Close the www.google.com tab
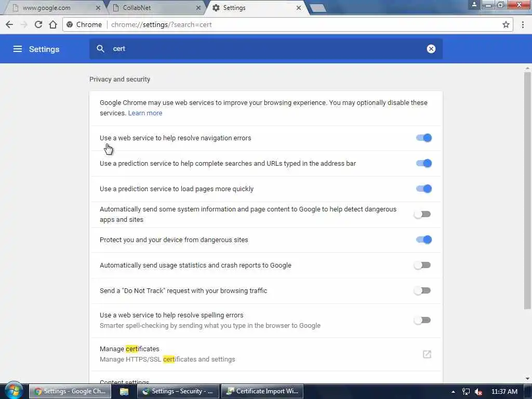532x399 pixels. coord(98,8)
